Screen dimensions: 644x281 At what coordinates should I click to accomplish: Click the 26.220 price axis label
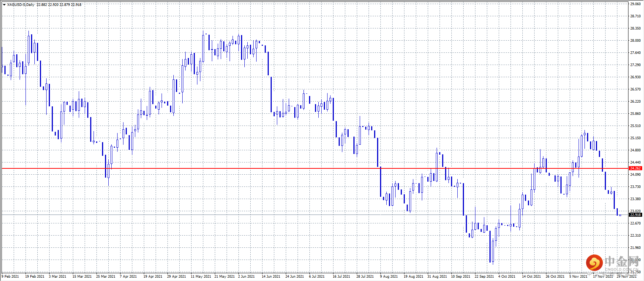click(x=635, y=102)
